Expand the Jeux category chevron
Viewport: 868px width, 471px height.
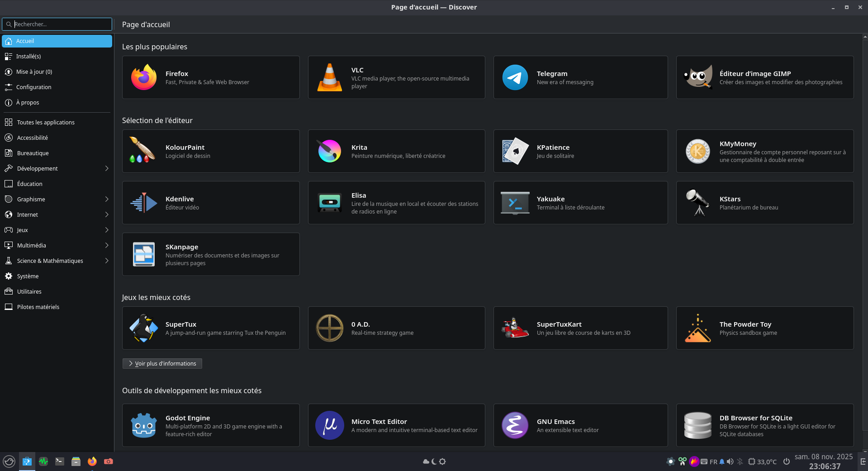[107, 230]
